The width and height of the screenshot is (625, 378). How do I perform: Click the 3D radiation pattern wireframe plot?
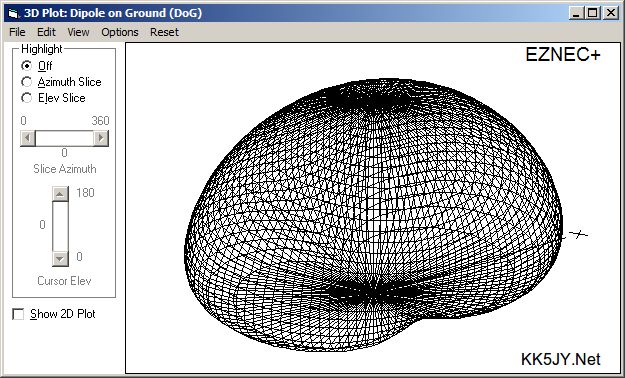click(x=373, y=215)
